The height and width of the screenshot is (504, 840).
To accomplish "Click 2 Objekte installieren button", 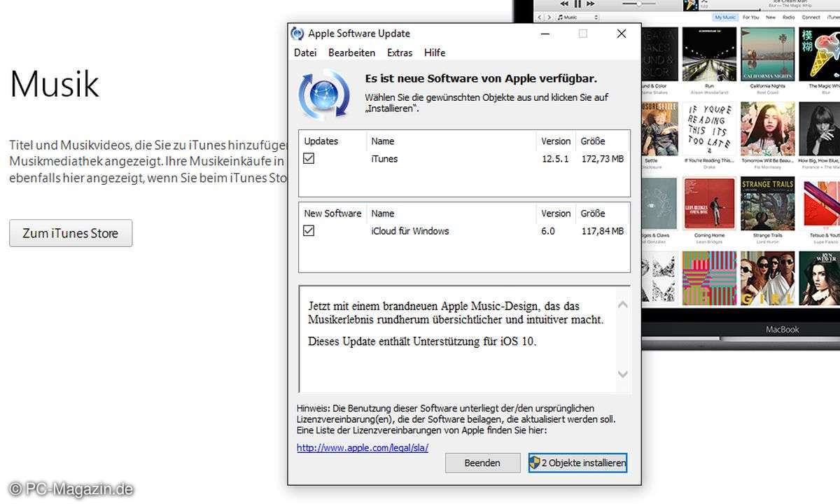I will pyautogui.click(x=577, y=463).
